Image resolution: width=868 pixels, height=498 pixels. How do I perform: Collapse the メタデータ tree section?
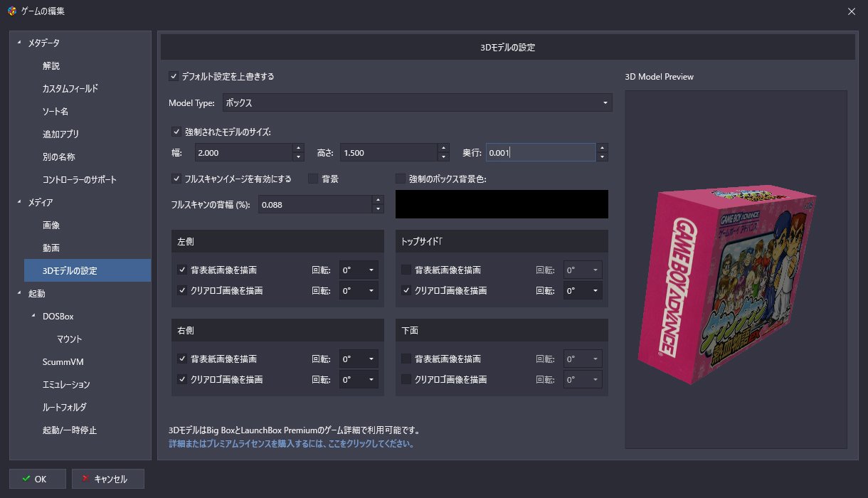coord(19,43)
